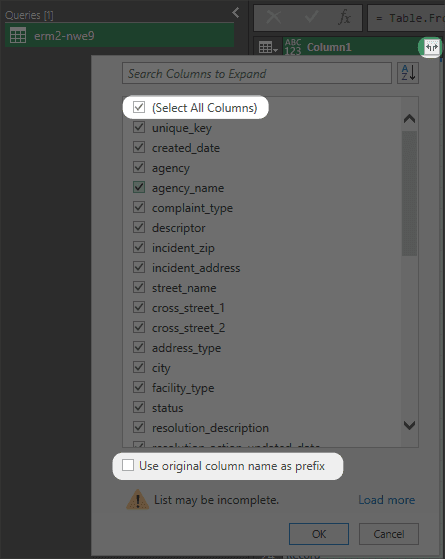Click the column list scroll up arrow

point(409,118)
